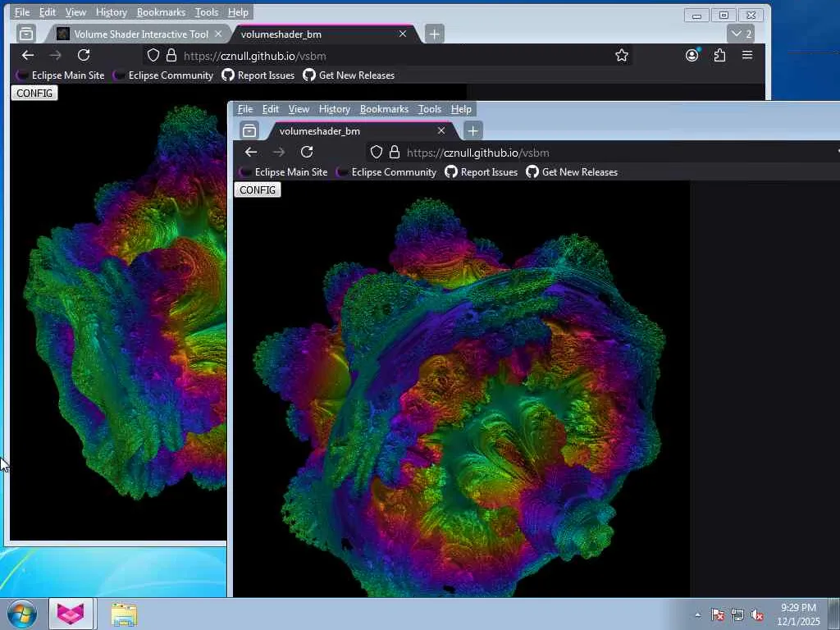
Task: Open Report Issues bookmark in front window
Action: tap(482, 172)
